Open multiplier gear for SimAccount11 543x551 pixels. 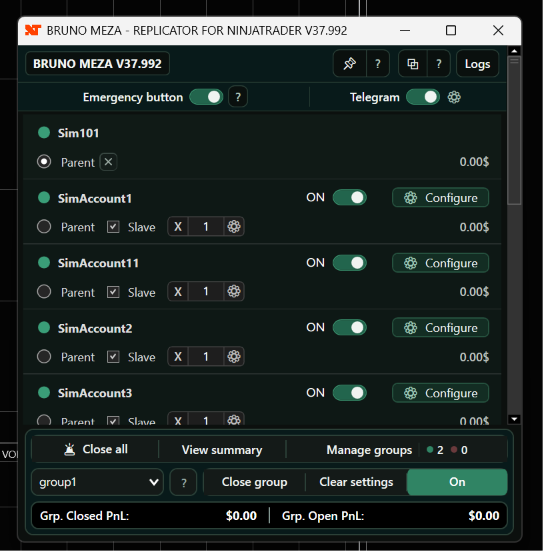pyautogui.click(x=234, y=291)
